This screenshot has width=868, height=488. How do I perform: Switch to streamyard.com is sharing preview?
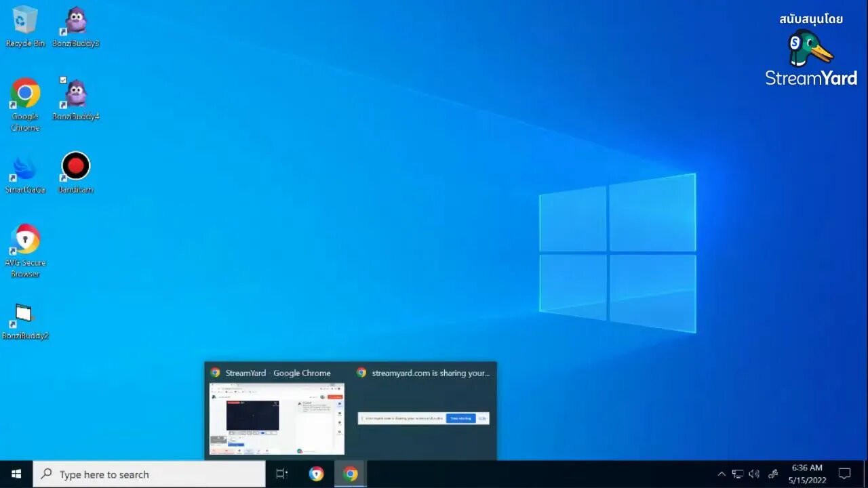(424, 411)
